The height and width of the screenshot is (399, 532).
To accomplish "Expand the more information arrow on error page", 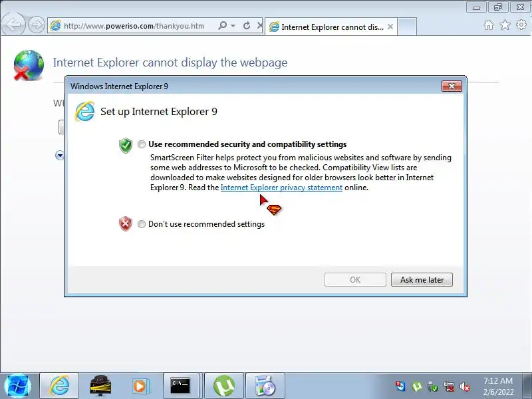I will pyautogui.click(x=60, y=156).
